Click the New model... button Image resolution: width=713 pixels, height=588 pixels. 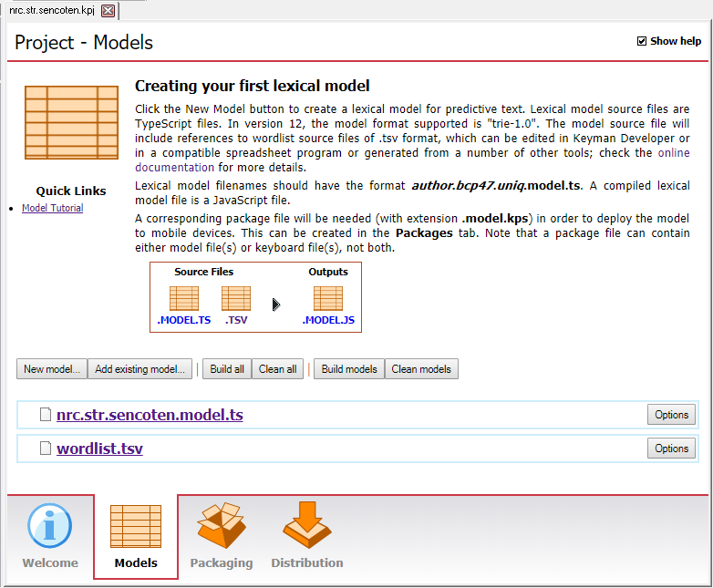(52, 369)
